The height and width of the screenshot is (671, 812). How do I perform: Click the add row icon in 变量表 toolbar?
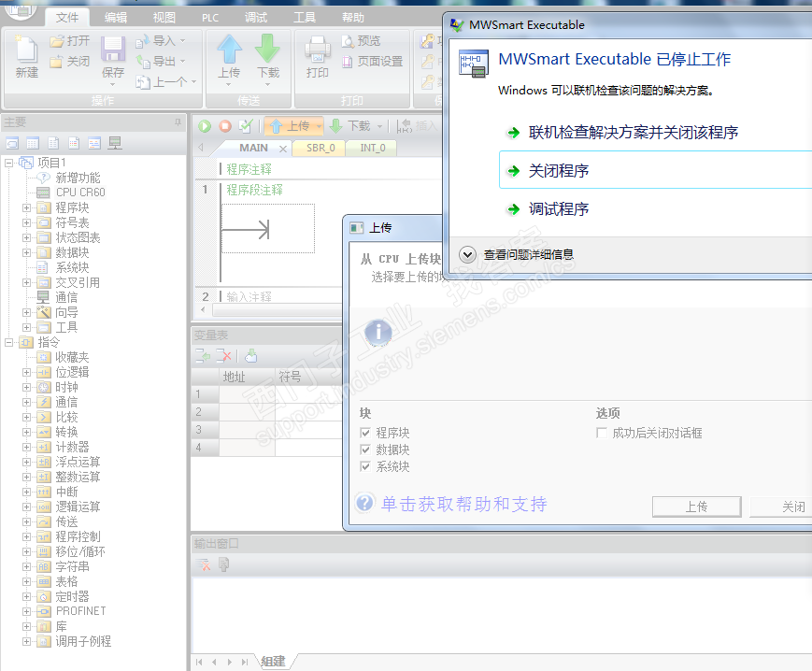[x=203, y=356]
